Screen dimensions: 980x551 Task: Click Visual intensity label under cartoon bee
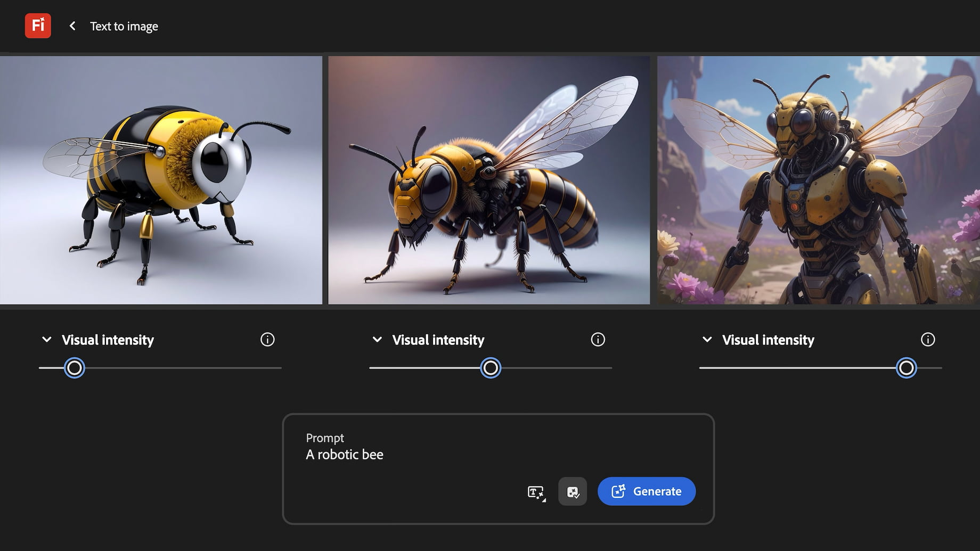click(108, 340)
